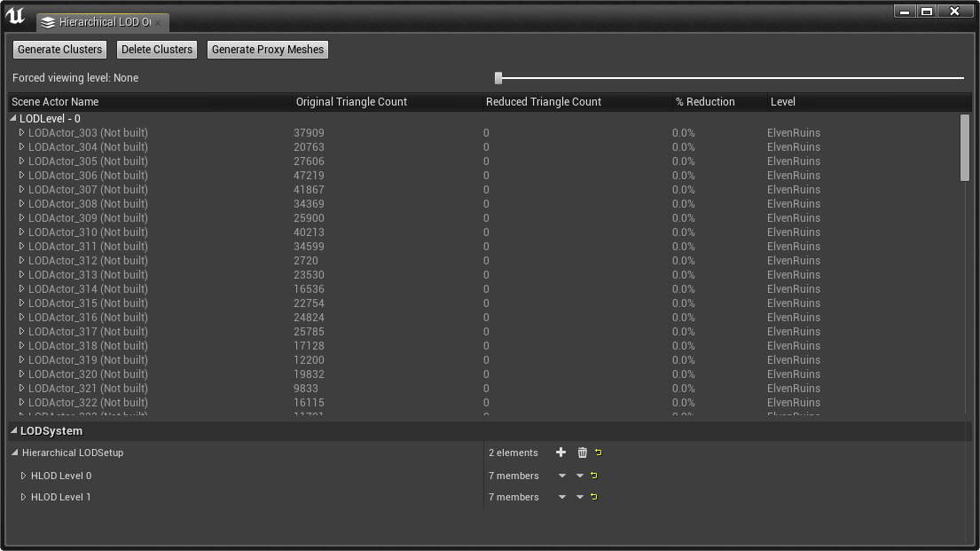Image resolution: width=980 pixels, height=551 pixels.
Task: Minimize the Hierarchical LOD Outliner window
Action: [x=905, y=12]
